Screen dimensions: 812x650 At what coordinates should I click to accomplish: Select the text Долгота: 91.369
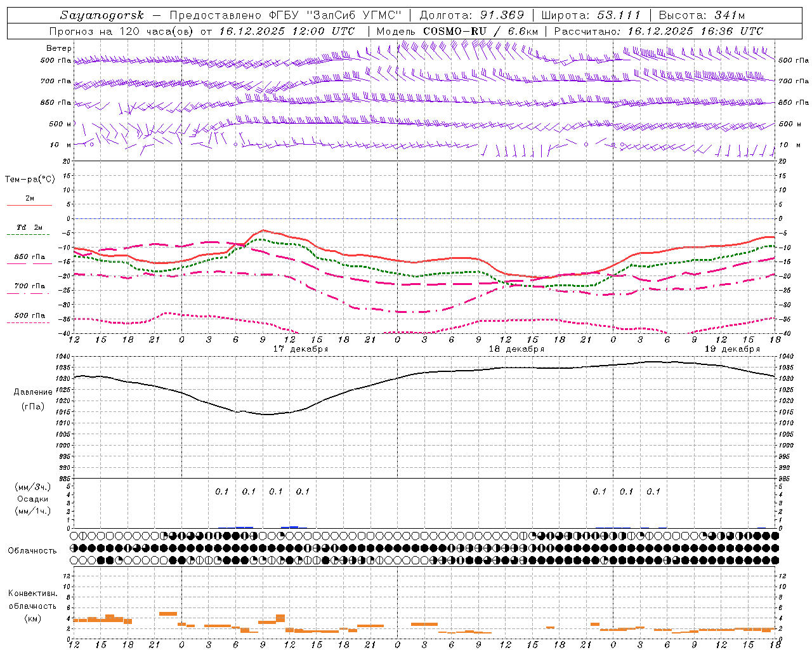click(x=472, y=15)
